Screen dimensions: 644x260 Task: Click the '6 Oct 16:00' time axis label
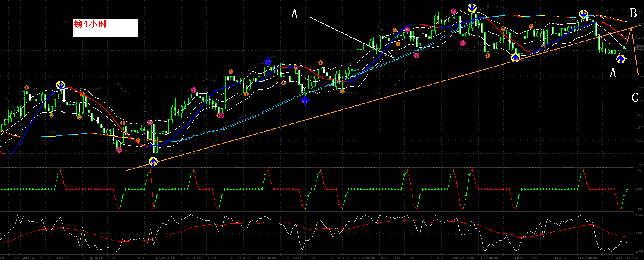pyautogui.click(x=165, y=258)
